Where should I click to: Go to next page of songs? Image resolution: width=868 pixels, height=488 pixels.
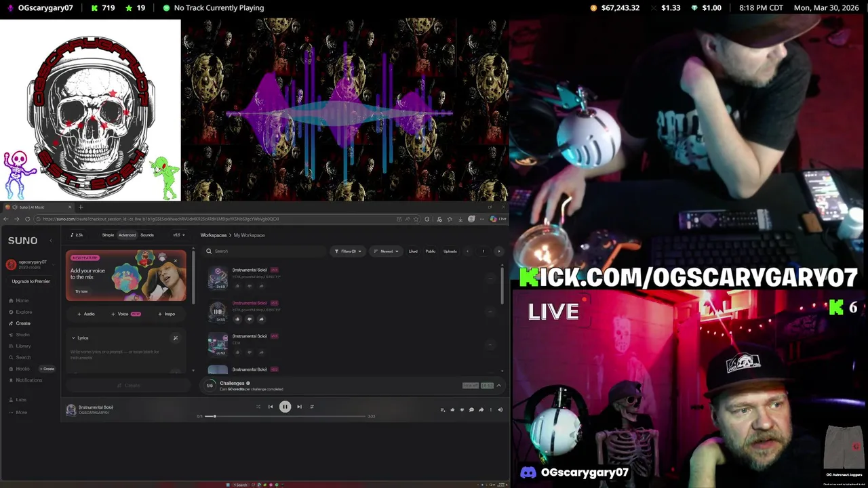tap(499, 251)
